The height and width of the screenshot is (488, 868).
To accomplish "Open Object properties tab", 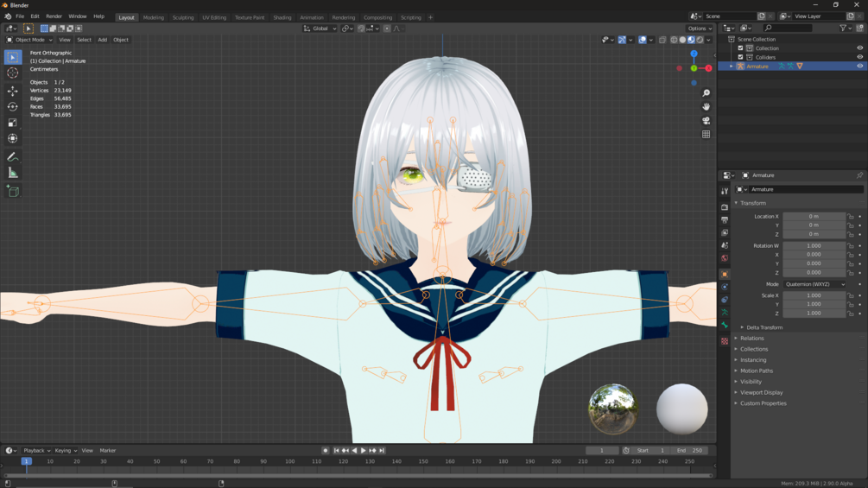I will tap(725, 275).
